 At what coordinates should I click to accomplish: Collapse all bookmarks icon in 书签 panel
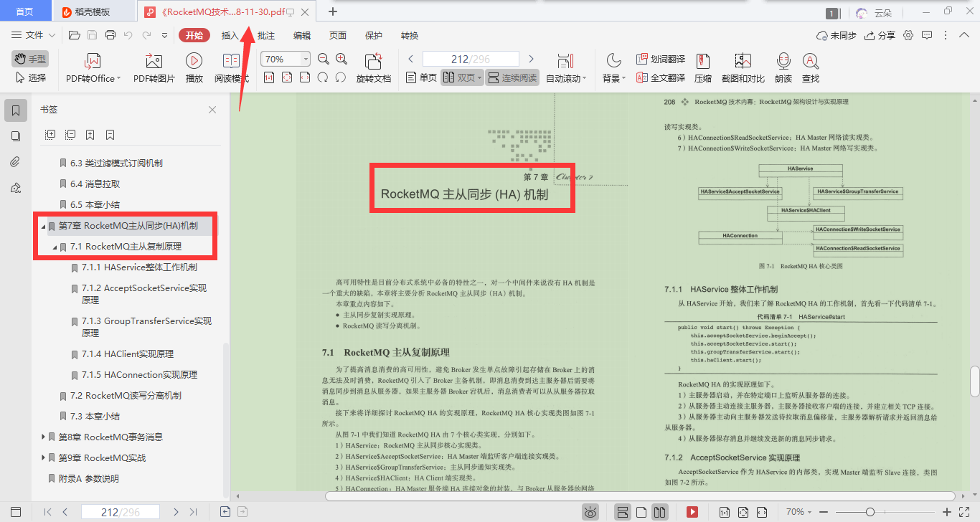(x=70, y=134)
